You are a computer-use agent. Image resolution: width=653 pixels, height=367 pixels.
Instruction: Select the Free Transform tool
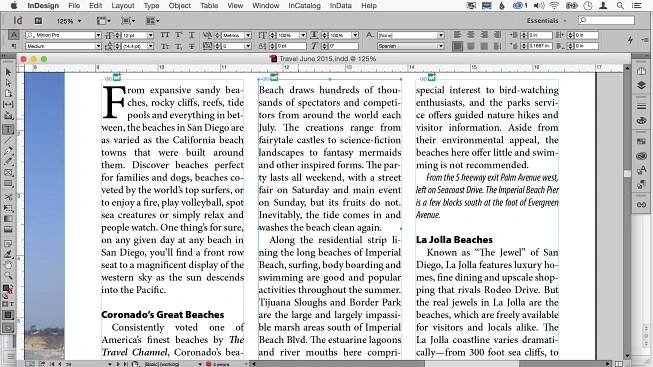click(8, 208)
